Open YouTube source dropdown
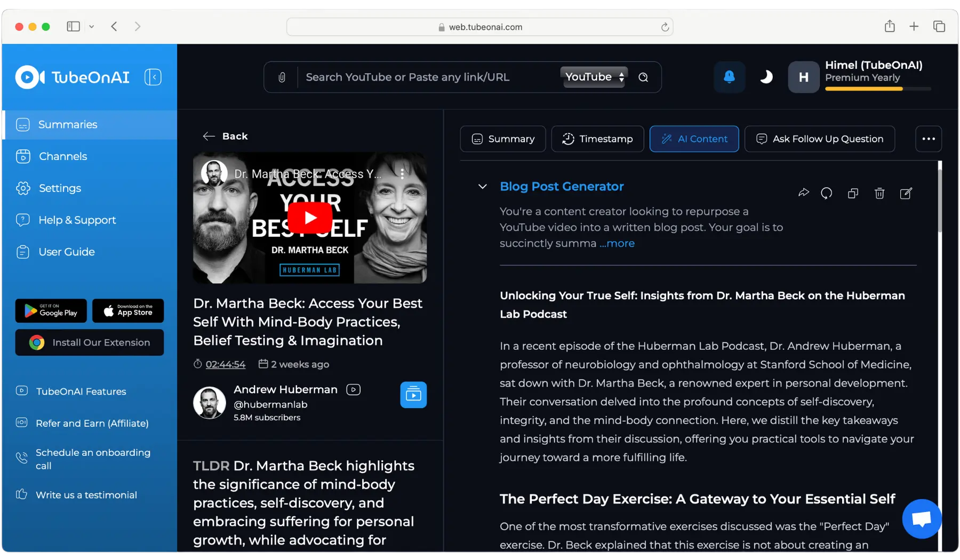The height and width of the screenshot is (560, 960). tap(594, 77)
